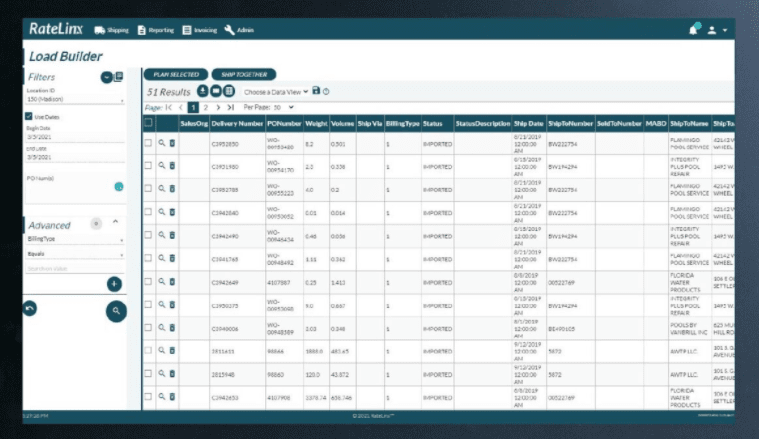The width and height of the screenshot is (759, 439).
Task: Click the magnifier icon for delivery C3952850
Action: [x=160, y=143]
